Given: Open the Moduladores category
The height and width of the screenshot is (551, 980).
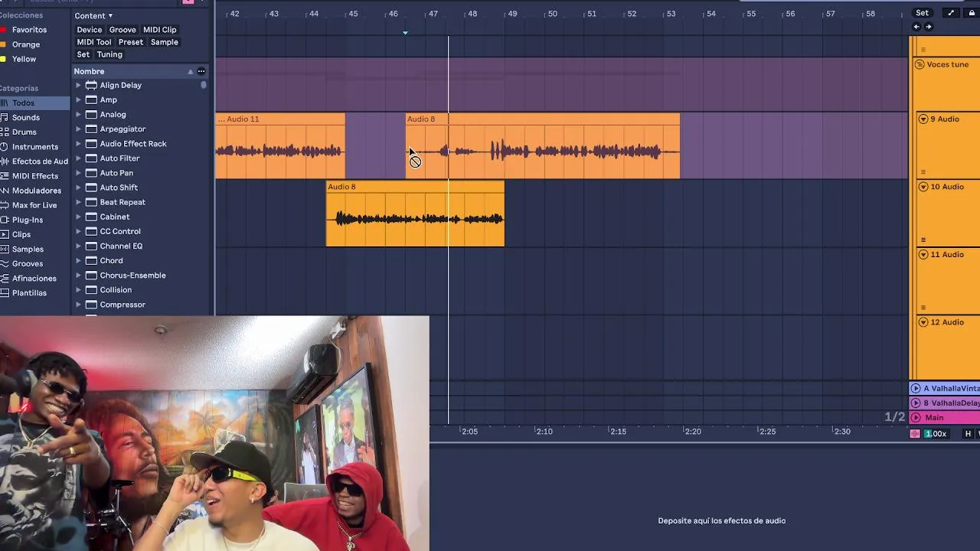Looking at the screenshot, I should (35, 190).
